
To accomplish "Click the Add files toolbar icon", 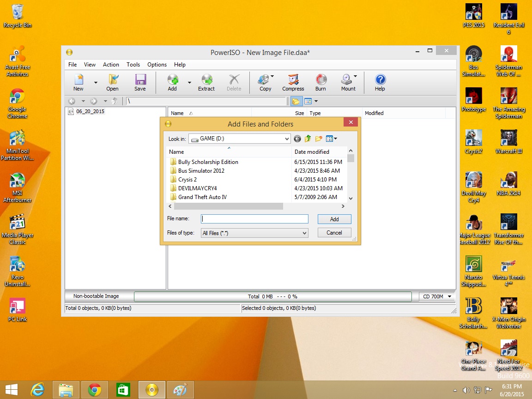I will (x=172, y=83).
